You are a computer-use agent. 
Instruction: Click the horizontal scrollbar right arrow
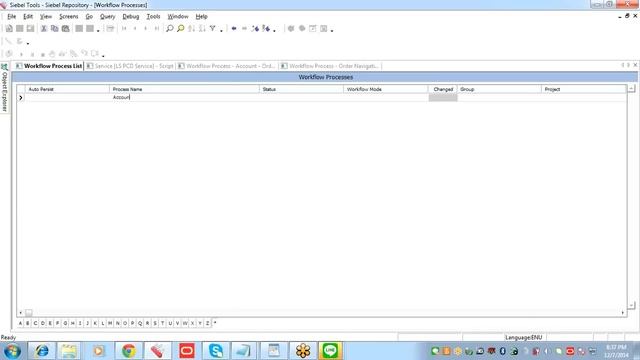tap(623, 313)
